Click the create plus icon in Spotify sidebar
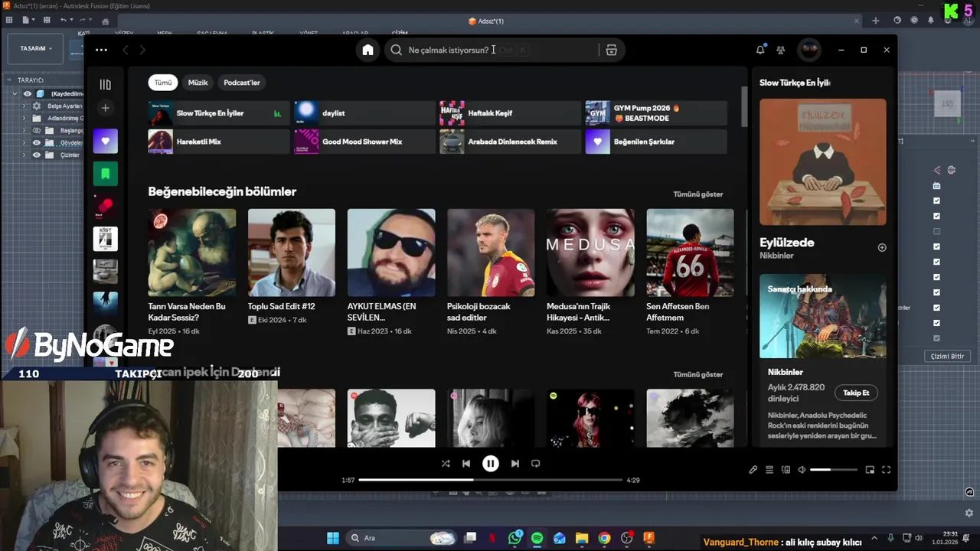The width and height of the screenshot is (980, 551). click(106, 108)
